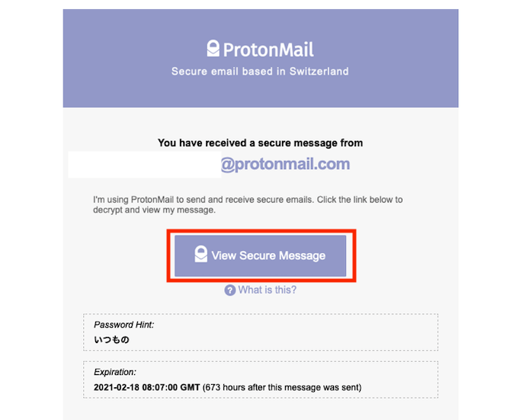Click the ProtonMail lock logo in header
This screenshot has width=516, height=420.
[213, 48]
